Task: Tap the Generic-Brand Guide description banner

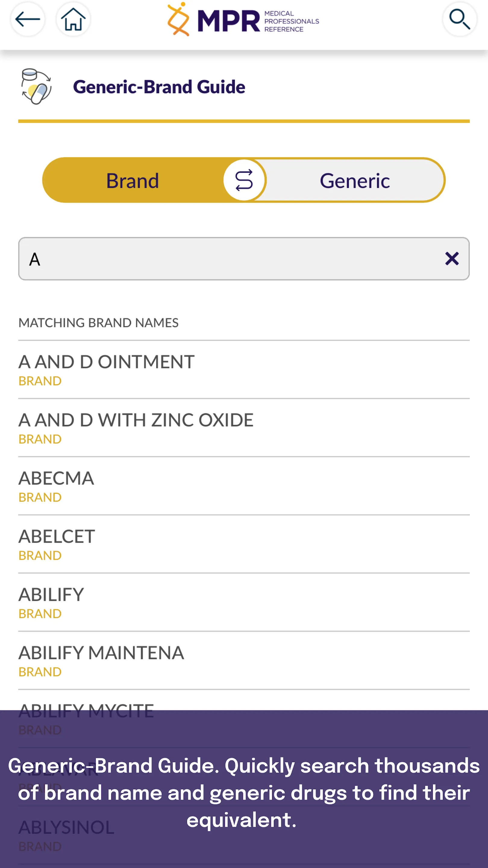Action: click(244, 793)
